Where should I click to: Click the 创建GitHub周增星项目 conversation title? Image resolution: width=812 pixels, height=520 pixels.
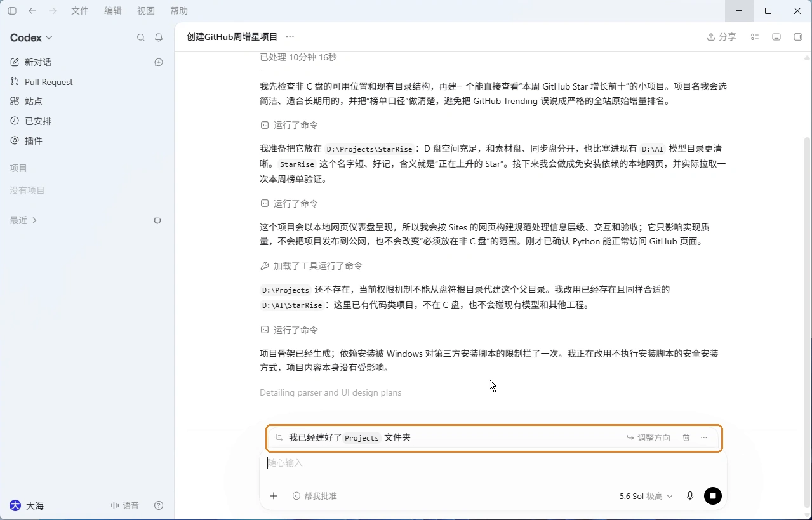[232, 37]
